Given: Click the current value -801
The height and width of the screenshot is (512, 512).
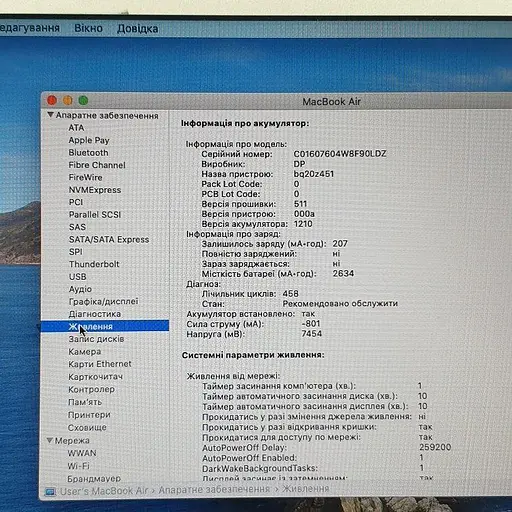Looking at the screenshot, I should (311, 324).
